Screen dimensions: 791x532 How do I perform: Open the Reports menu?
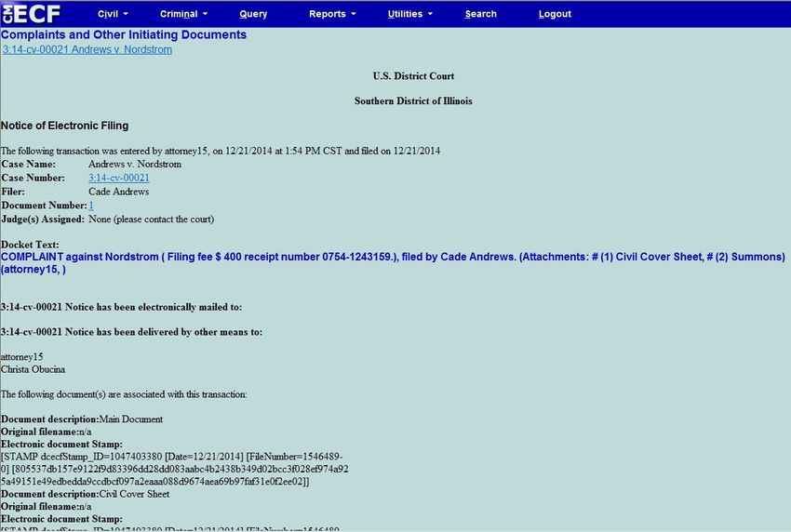point(328,14)
